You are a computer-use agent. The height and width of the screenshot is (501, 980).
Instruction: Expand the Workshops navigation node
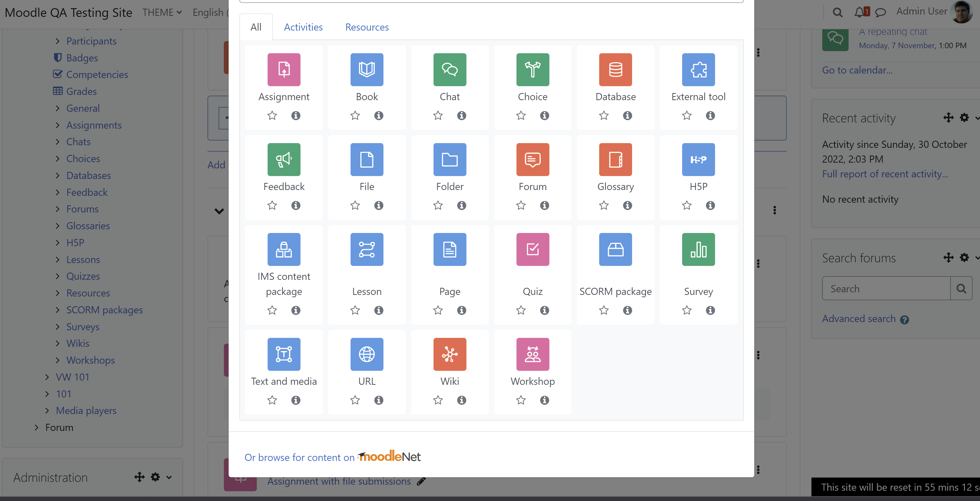click(57, 360)
